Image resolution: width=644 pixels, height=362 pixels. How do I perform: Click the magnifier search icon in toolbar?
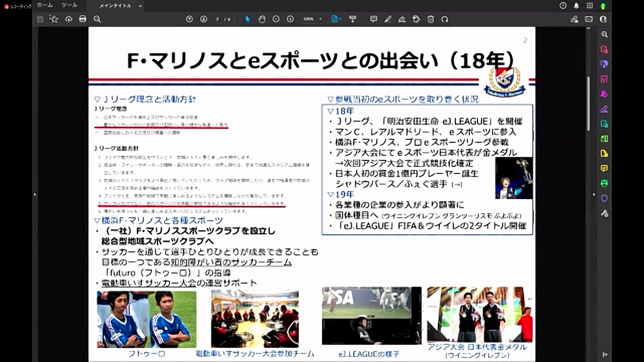97,19
